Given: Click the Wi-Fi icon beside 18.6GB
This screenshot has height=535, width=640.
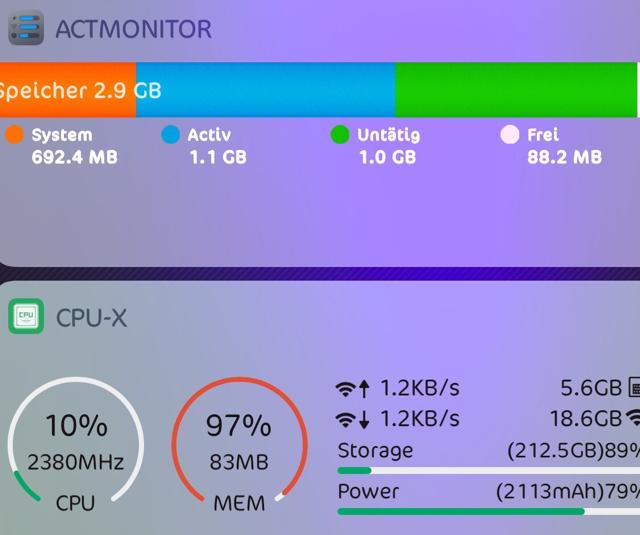Looking at the screenshot, I should coord(633,418).
